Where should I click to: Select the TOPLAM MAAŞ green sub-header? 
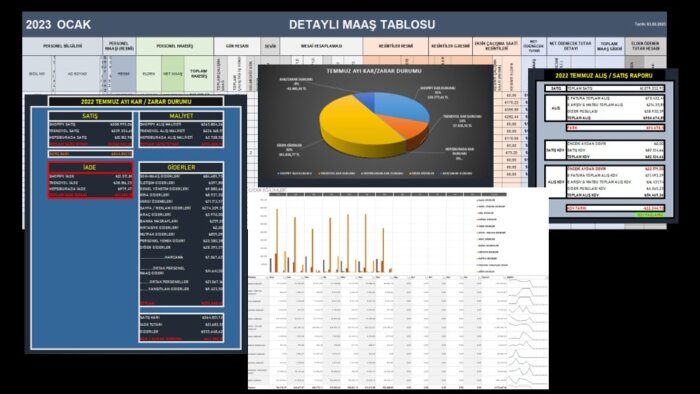pyautogui.click(x=199, y=74)
